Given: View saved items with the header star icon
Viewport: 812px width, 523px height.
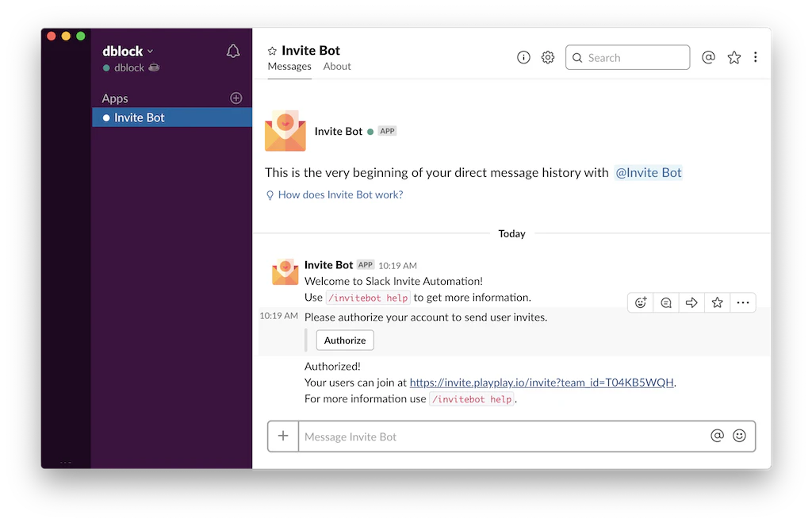Looking at the screenshot, I should pyautogui.click(x=733, y=57).
